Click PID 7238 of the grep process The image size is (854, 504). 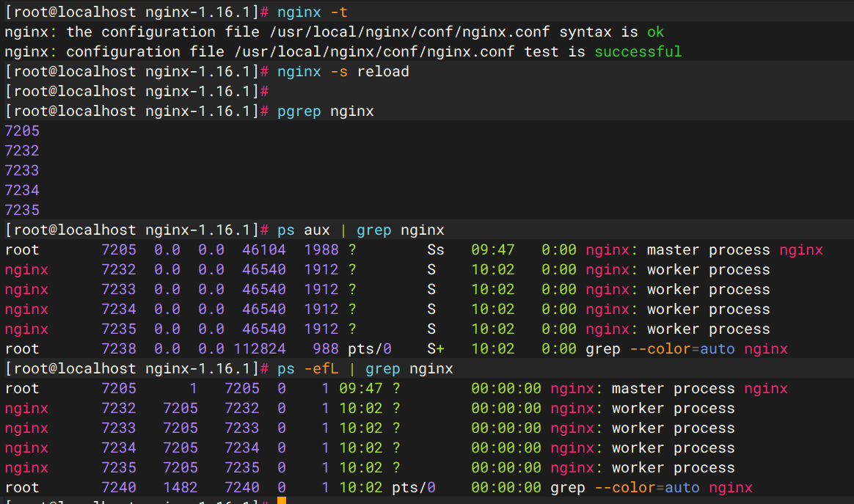(x=119, y=348)
